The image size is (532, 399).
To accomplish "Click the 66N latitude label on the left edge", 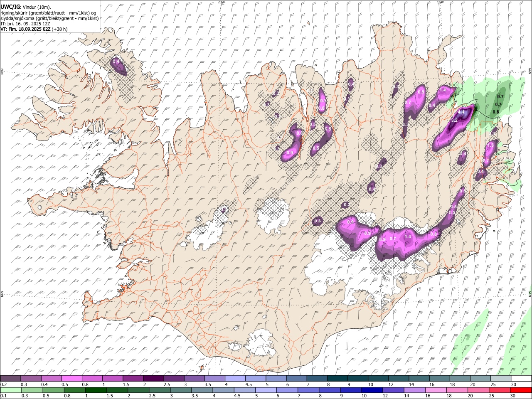I will tap(2, 71).
